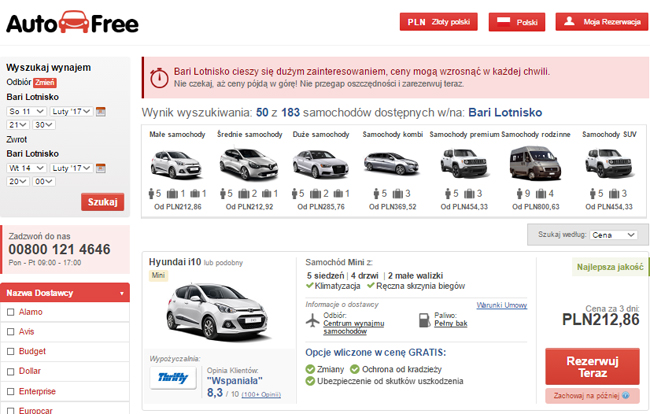Viewport: 650px width, 414px height.
Task: Open the pickup day dropdown So 11
Action: tap(27, 111)
